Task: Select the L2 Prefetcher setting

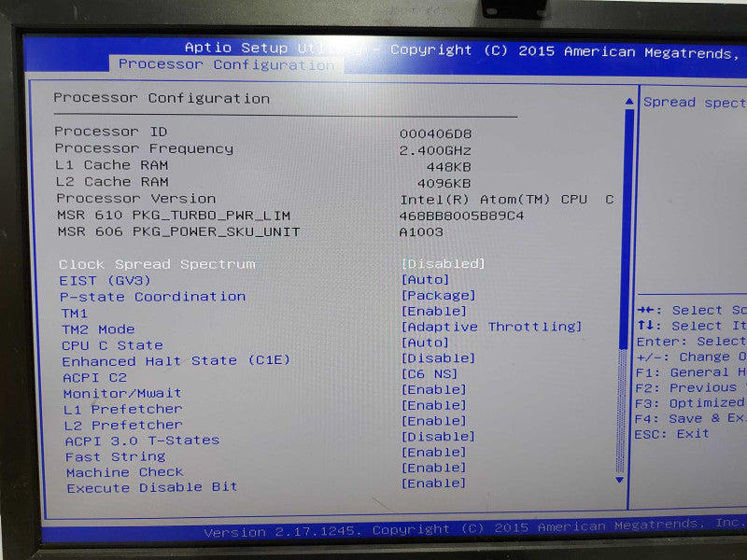Action: (x=123, y=425)
